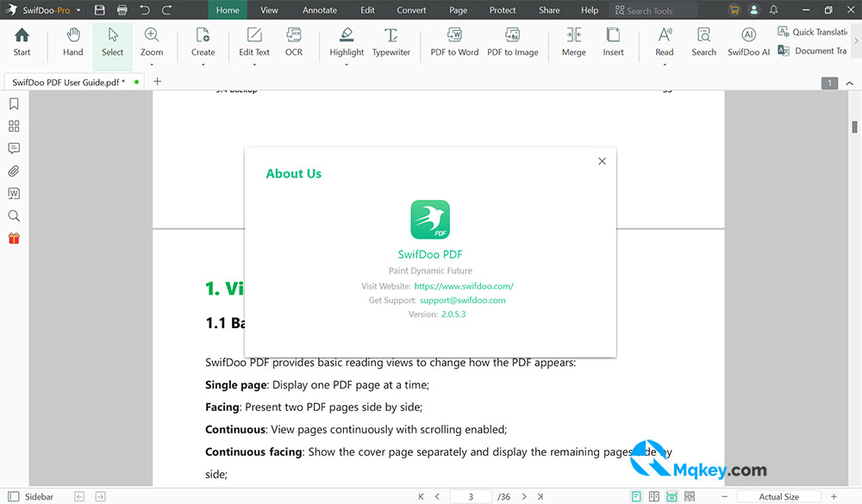Click the Insert page tool
This screenshot has height=504, width=862.
tap(613, 43)
